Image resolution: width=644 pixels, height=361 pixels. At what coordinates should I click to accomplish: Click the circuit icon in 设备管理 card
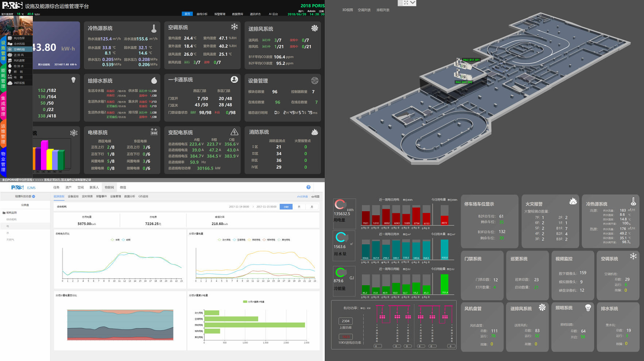(315, 80)
